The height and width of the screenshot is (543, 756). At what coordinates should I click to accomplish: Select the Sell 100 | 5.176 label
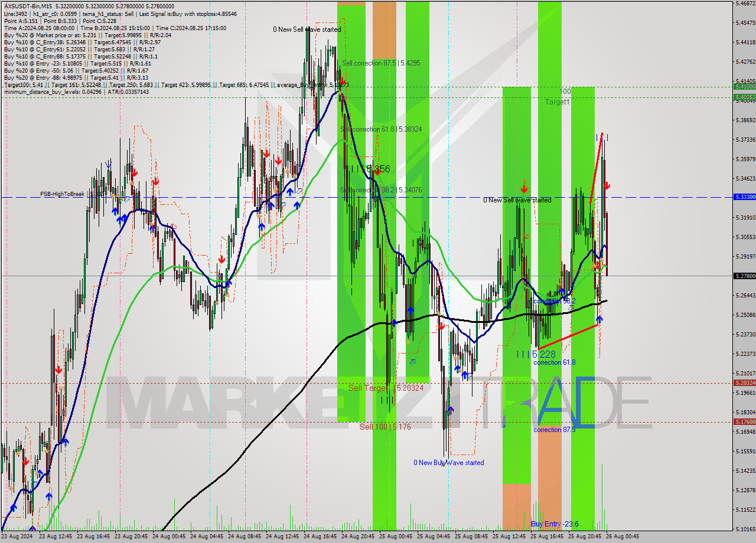click(385, 426)
